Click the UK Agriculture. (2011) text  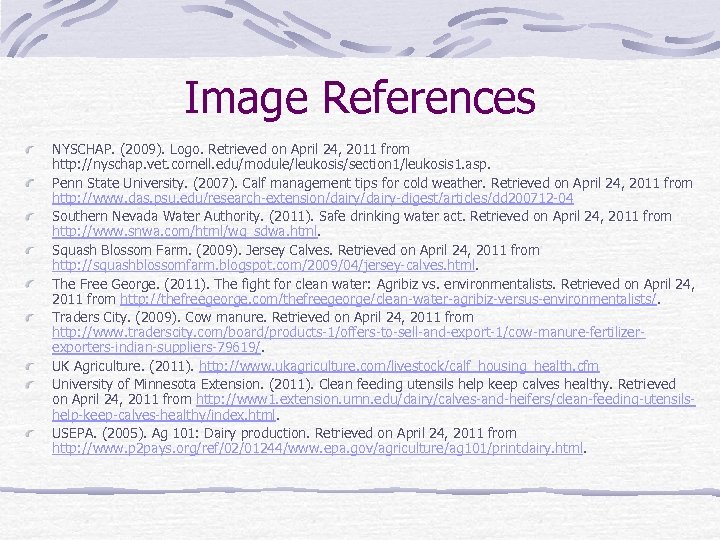tap(123, 366)
